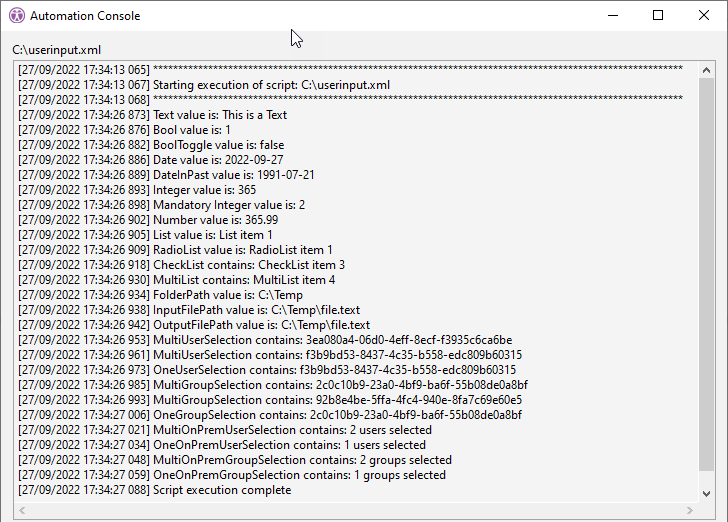Click the Automation Console title bar text
The image size is (728, 522).
pos(85,16)
